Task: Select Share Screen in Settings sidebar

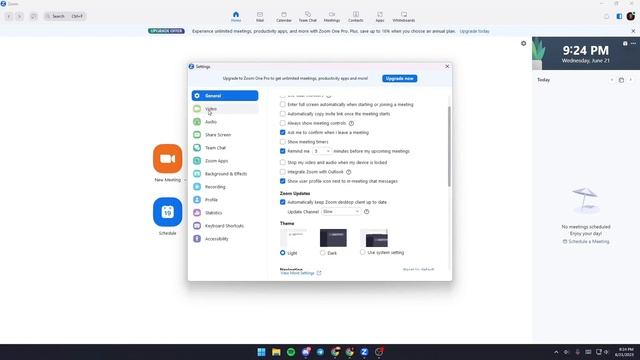Action: pyautogui.click(x=225, y=135)
